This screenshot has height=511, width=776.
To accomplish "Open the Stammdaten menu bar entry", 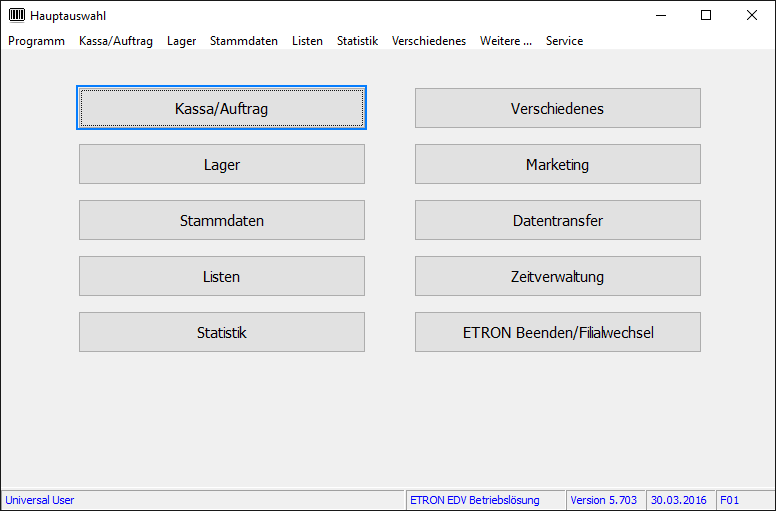I will (244, 41).
